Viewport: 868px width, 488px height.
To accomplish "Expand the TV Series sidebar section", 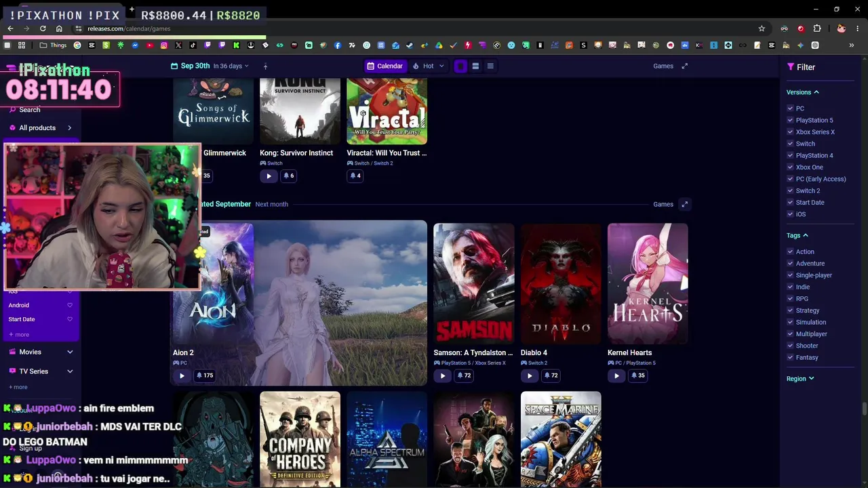I will point(70,371).
